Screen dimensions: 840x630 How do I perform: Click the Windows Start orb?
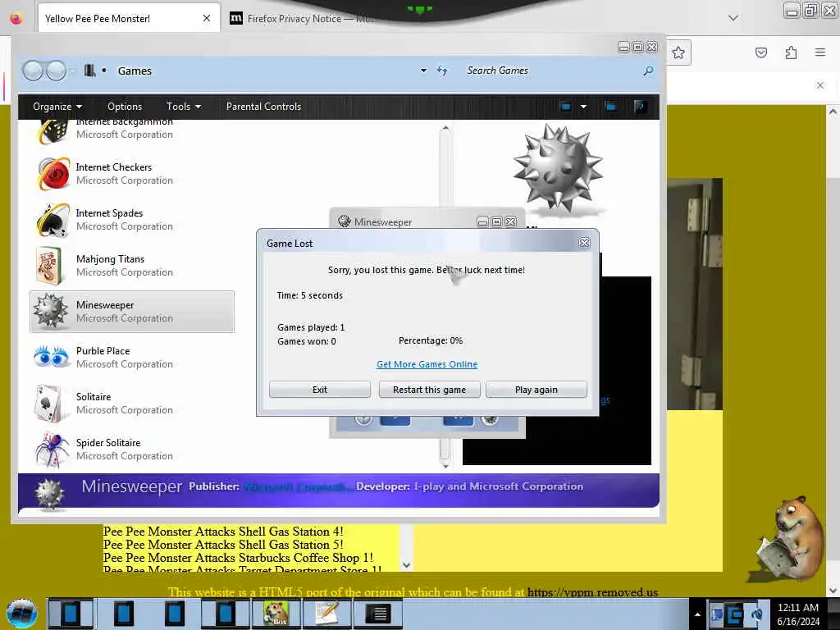point(22,614)
